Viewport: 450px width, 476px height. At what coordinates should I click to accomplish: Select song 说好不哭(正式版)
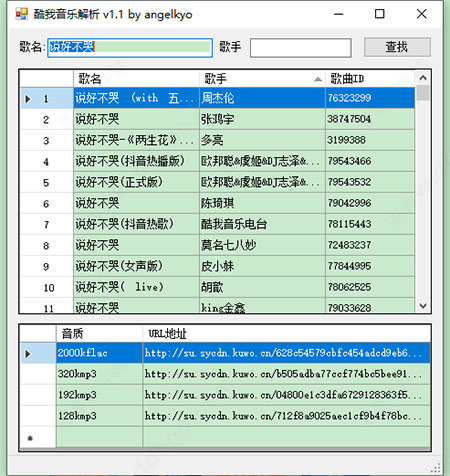pyautogui.click(x=136, y=182)
